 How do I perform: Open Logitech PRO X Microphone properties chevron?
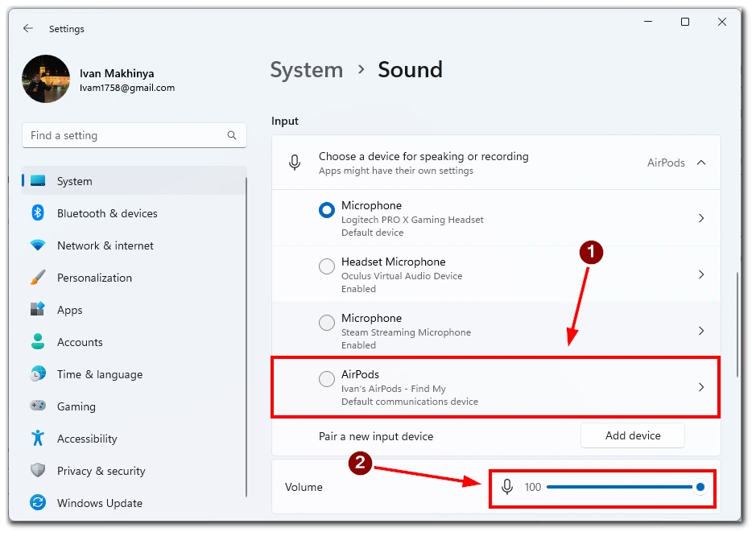pyautogui.click(x=701, y=218)
